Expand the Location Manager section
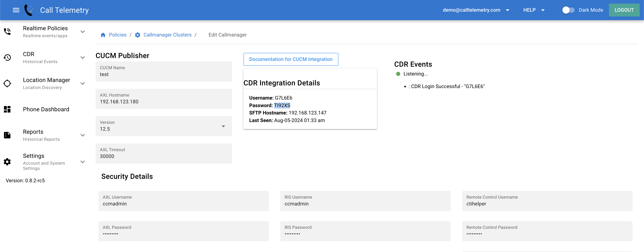The height and width of the screenshot is (252, 644). (x=83, y=84)
